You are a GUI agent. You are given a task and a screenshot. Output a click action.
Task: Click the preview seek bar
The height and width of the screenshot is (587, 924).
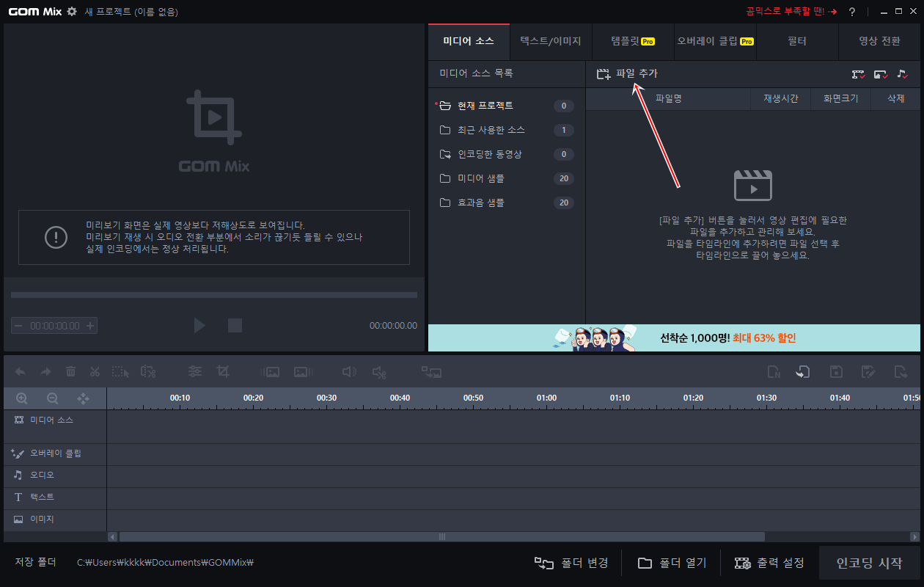point(214,295)
